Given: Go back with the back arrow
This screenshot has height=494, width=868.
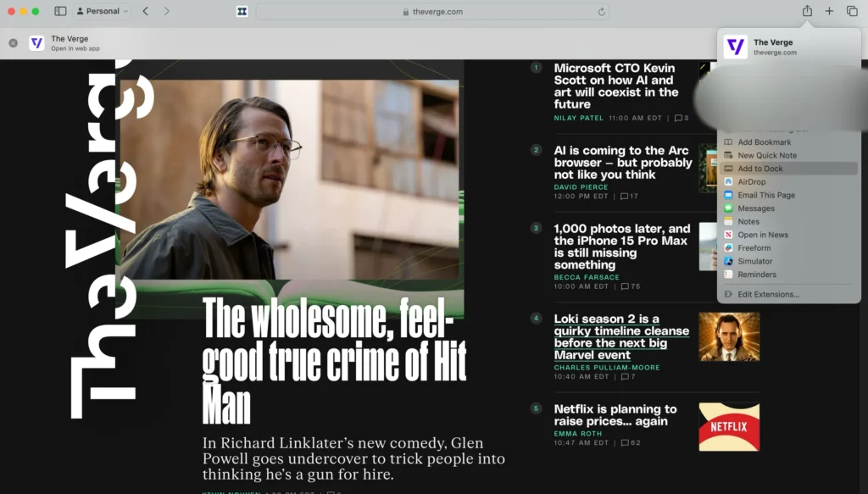Looking at the screenshot, I should [x=146, y=11].
